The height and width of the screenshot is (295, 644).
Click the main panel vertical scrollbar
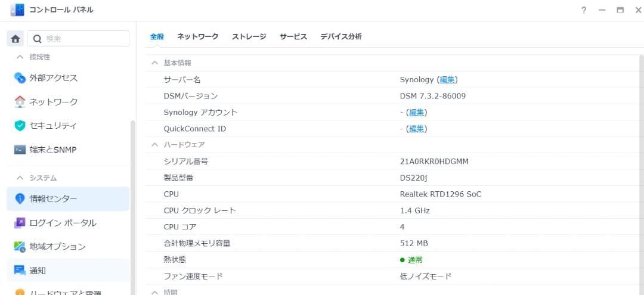click(642, 175)
